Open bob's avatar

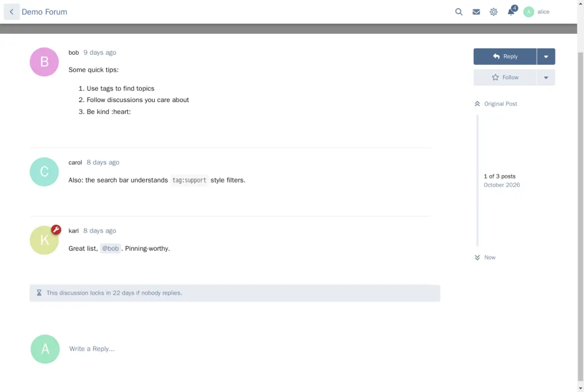pos(44,62)
